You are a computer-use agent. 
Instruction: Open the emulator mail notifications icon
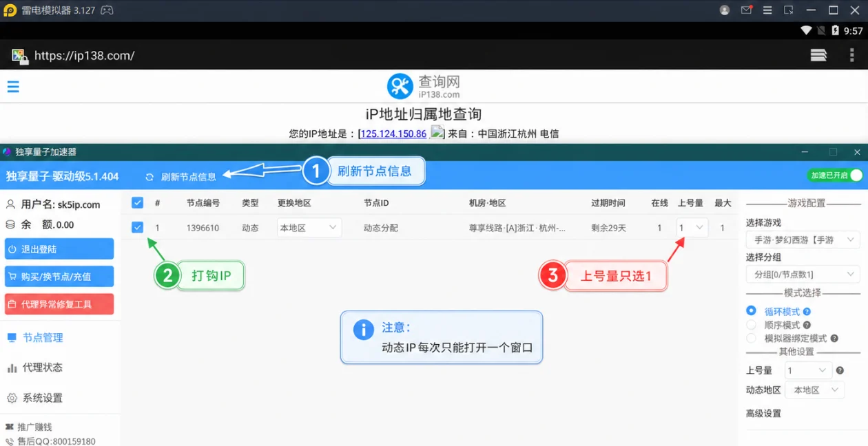tap(747, 10)
